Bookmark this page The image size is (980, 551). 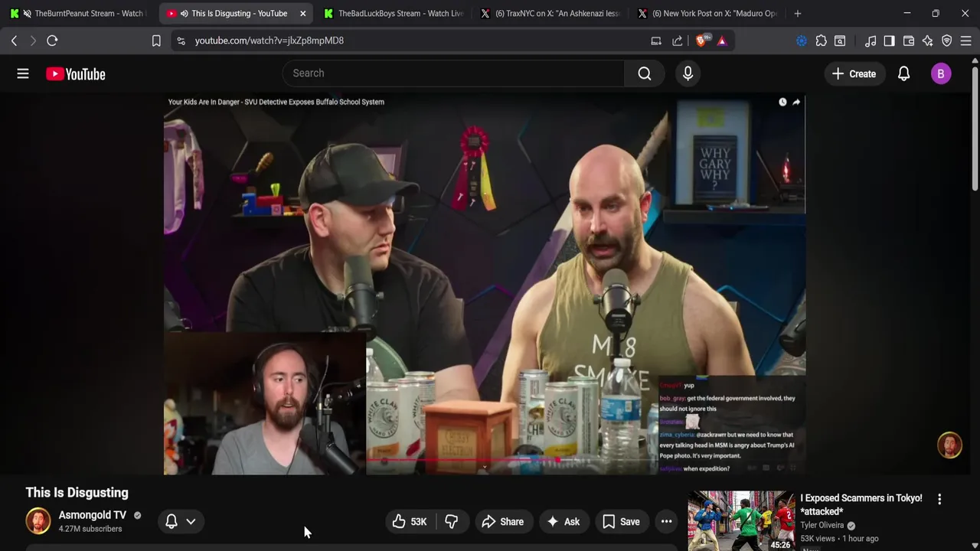pyautogui.click(x=156, y=41)
